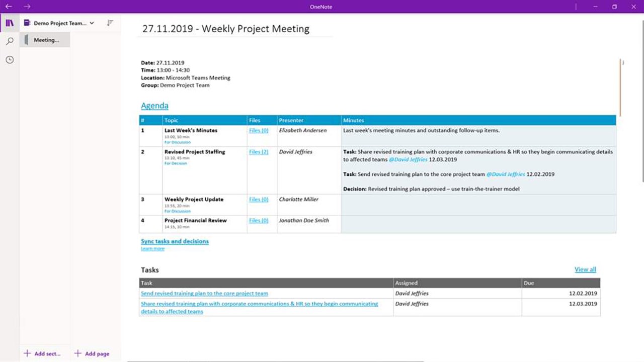Open Files (0) link for Project Financial Review
Image resolution: width=644 pixels, height=362 pixels.
click(x=259, y=221)
